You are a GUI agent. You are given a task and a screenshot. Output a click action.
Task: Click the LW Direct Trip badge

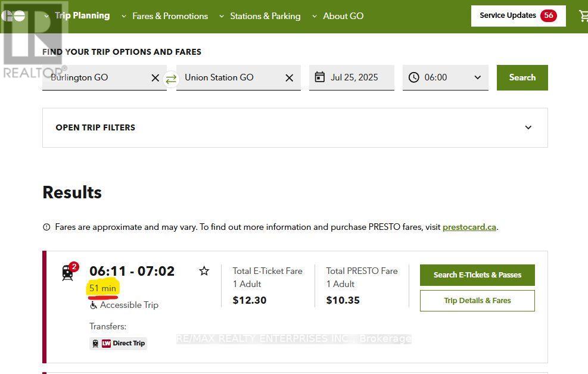click(x=118, y=343)
